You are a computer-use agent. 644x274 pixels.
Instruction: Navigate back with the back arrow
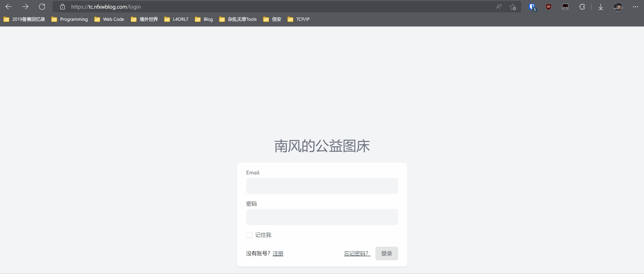[x=9, y=7]
